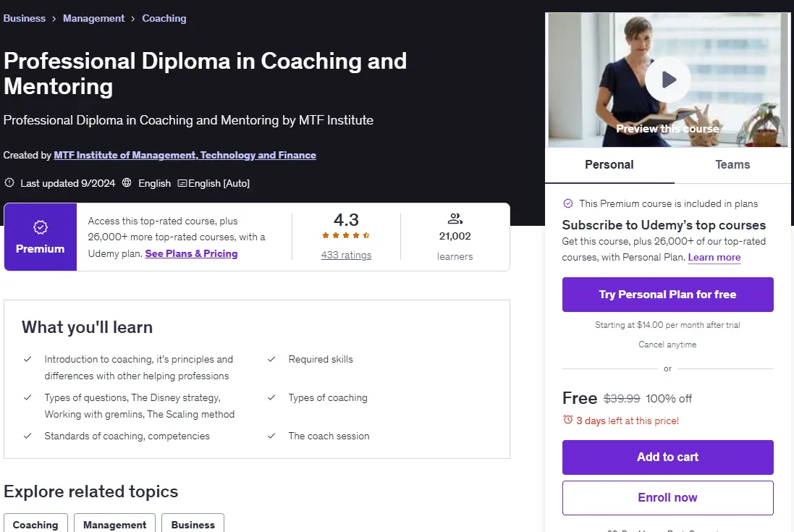
Task: View the 433 ratings link
Action: 346,255
